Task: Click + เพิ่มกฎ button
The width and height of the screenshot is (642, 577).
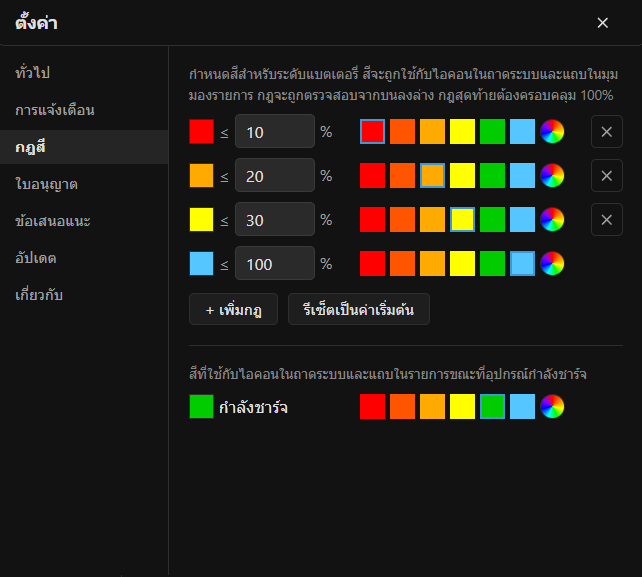Action: pos(233,309)
